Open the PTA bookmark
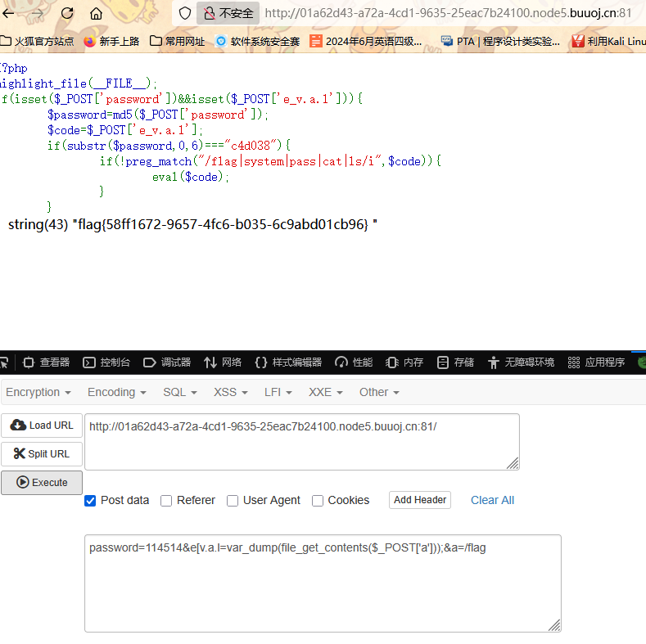The width and height of the screenshot is (646, 644). (499, 41)
